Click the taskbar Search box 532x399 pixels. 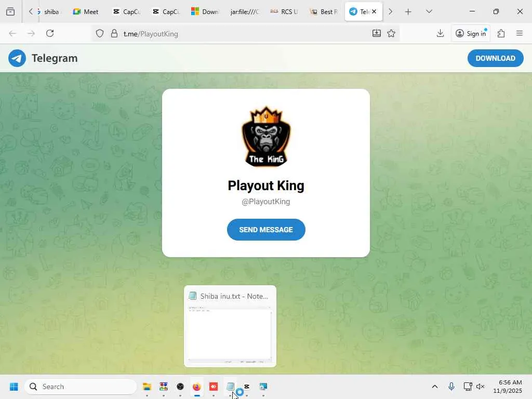point(81,387)
